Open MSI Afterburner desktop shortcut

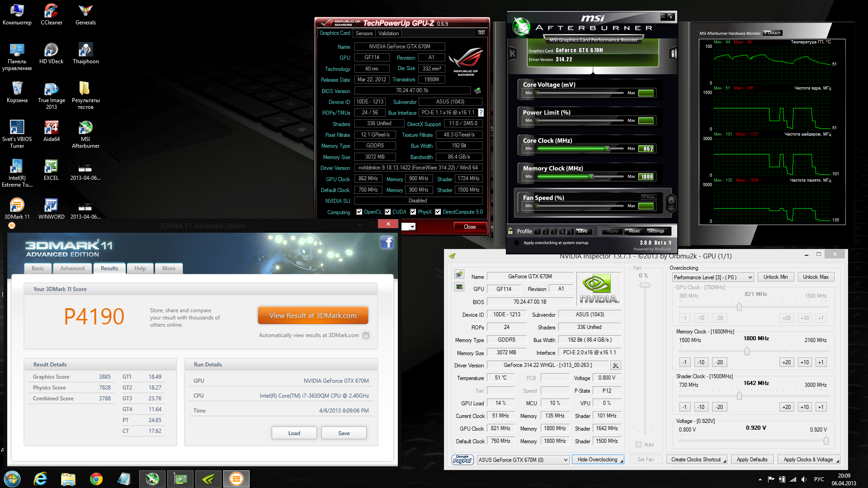click(85, 134)
